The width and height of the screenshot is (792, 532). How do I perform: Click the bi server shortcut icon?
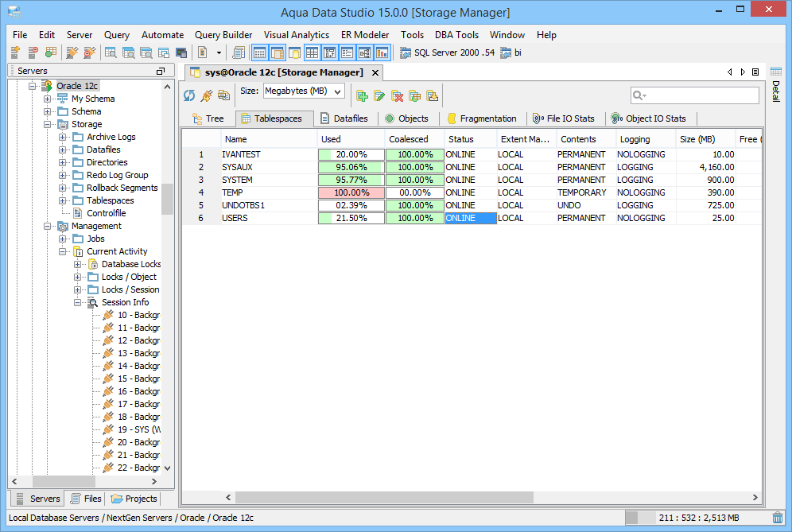point(505,52)
